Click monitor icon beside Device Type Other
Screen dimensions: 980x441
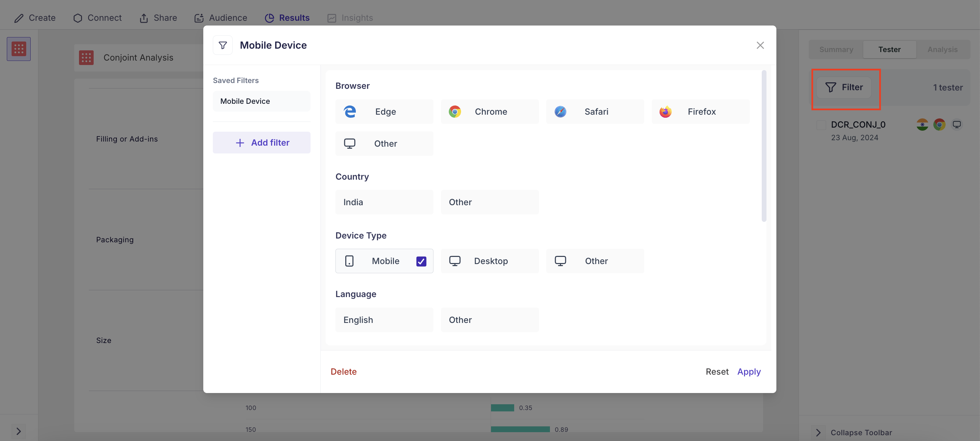pos(560,261)
